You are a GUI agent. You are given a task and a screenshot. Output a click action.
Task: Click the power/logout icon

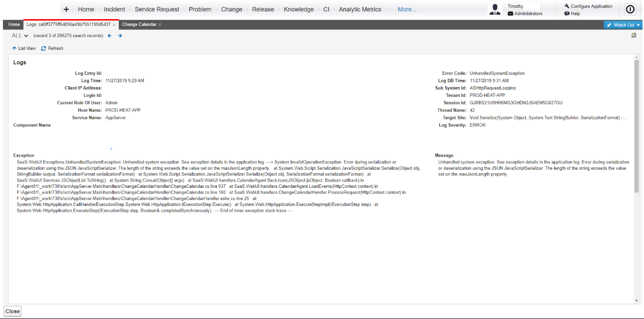point(630,9)
